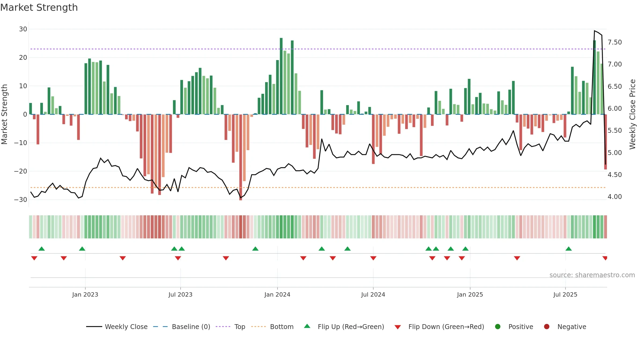Click the black Weekly Close legend line
This screenshot has height=362, width=644.
pos(94,327)
